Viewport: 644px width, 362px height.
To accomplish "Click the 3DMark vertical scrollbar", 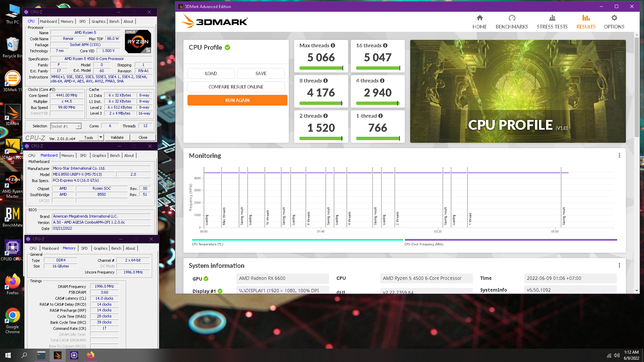I will coord(637,87).
